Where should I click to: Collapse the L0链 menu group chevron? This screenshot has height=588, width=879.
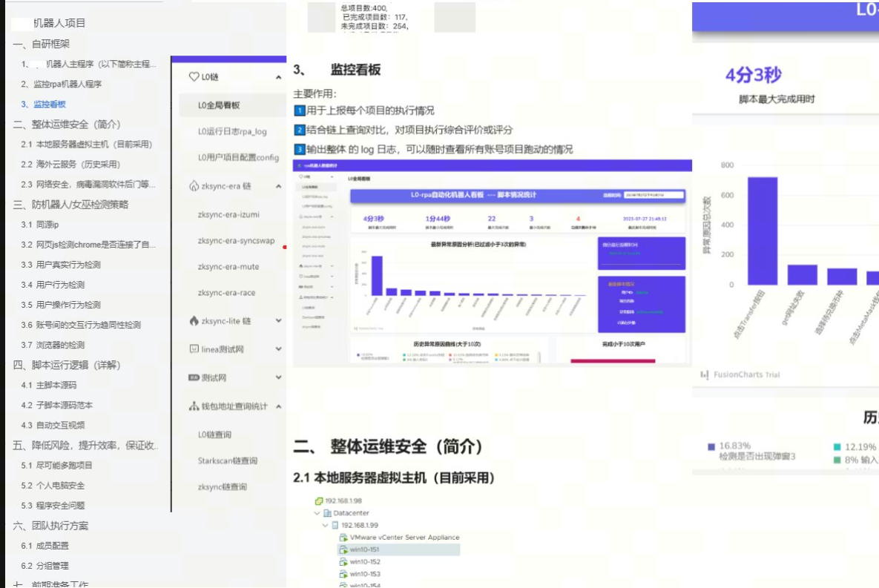pyautogui.click(x=279, y=77)
